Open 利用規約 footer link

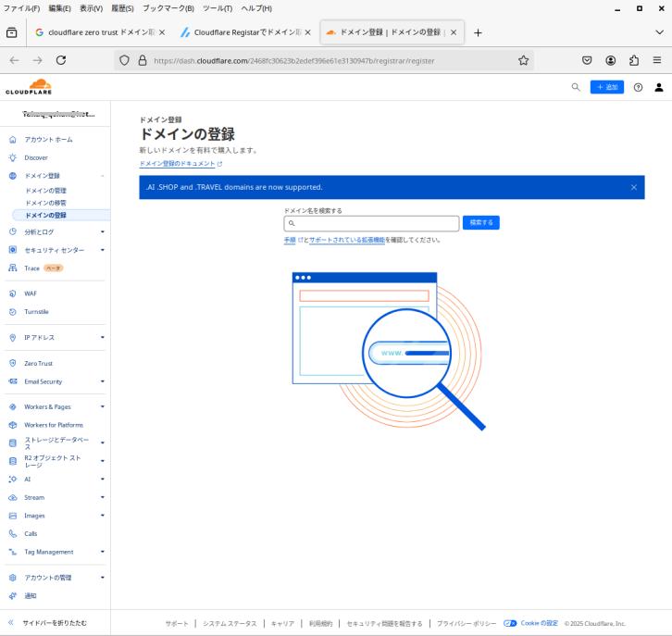click(320, 624)
